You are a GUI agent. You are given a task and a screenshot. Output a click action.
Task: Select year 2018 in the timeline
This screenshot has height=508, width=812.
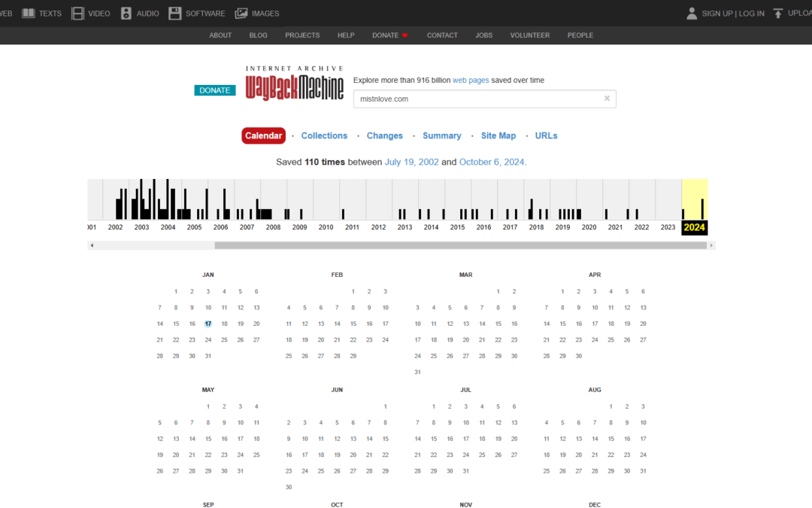(x=536, y=227)
